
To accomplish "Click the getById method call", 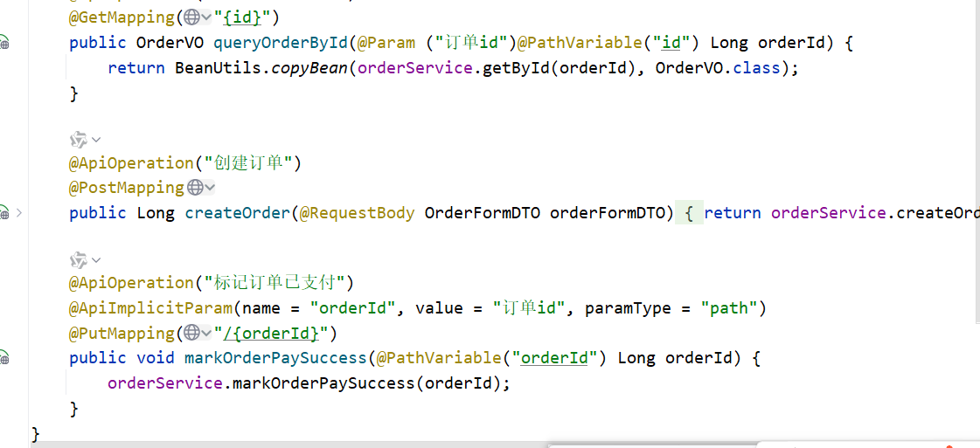I will 517,68.
